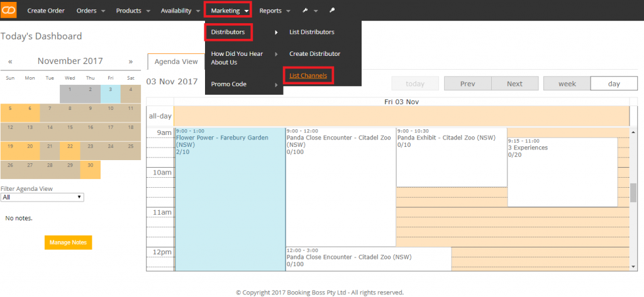Click the Next button

click(514, 84)
